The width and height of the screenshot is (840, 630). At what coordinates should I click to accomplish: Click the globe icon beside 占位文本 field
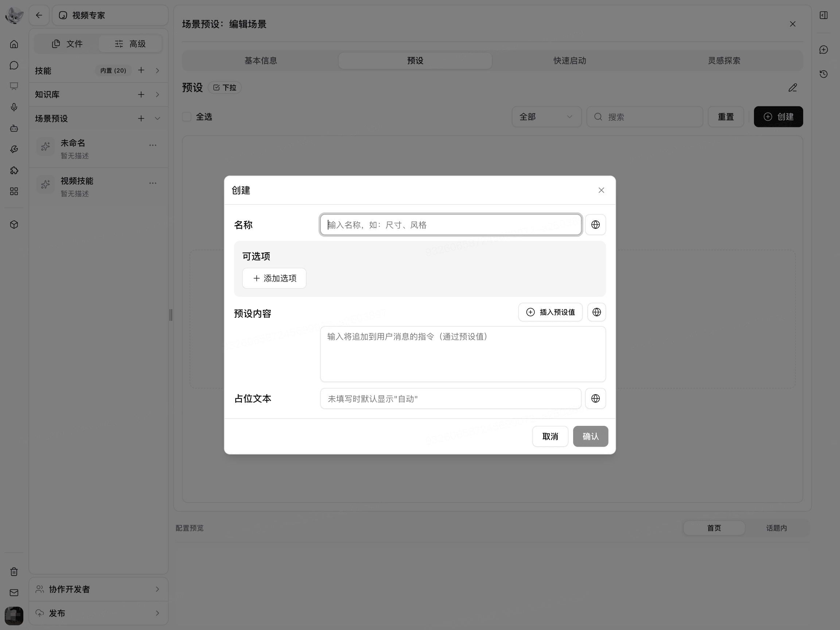tap(595, 398)
